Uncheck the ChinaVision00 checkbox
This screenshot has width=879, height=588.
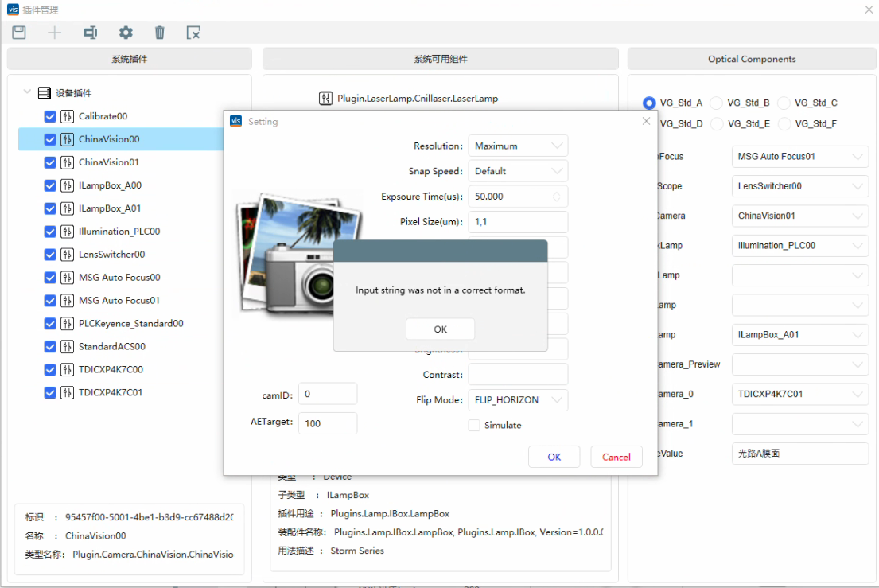pyautogui.click(x=50, y=139)
